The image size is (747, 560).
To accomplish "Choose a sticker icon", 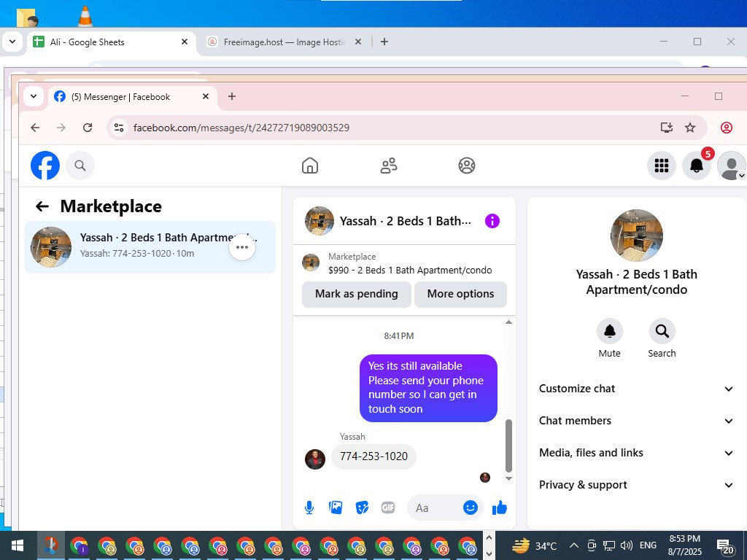I will pos(362,507).
